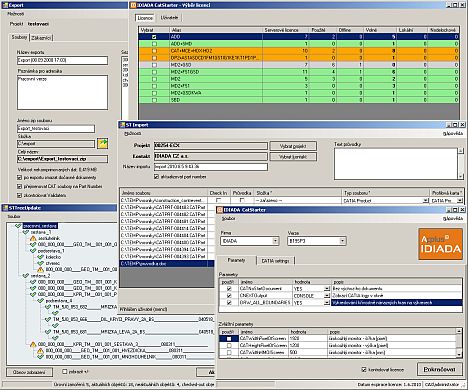Uncheck the CATNoStartDocument parameter checkbox
This screenshot has width=468, height=390.
pos(229,288)
